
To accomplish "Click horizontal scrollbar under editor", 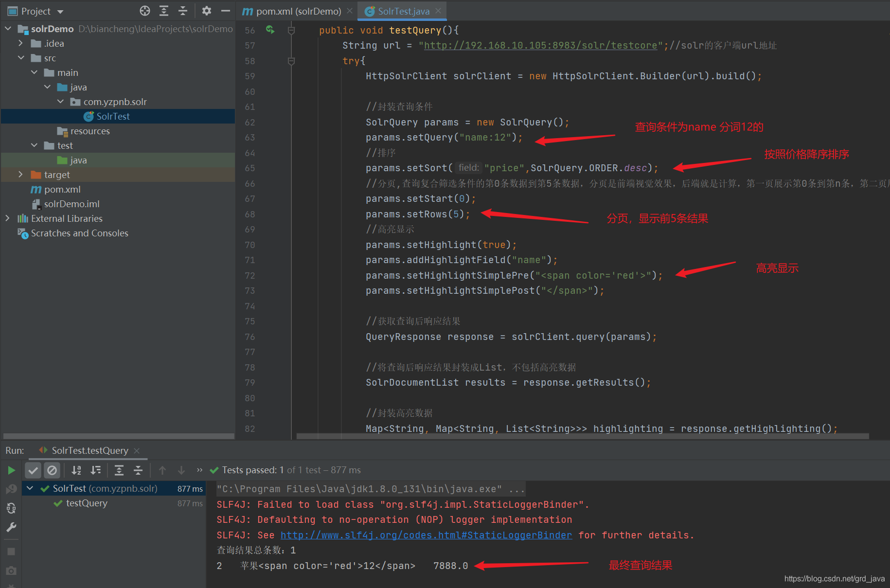I will [583, 436].
